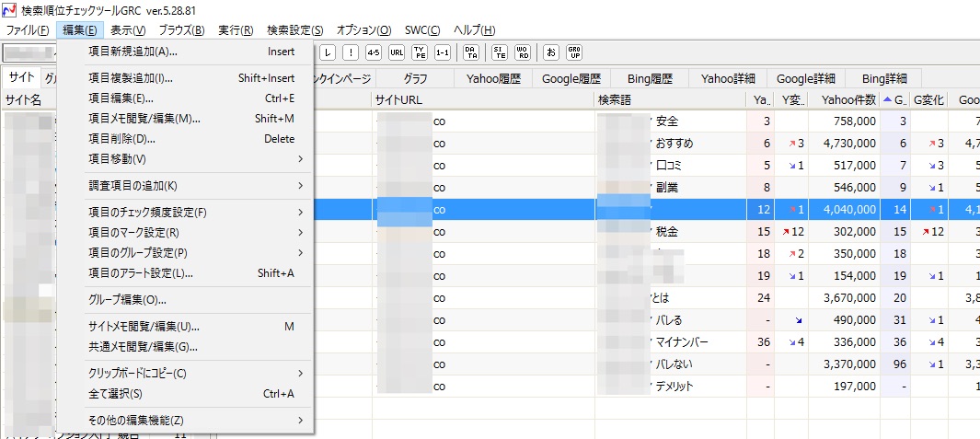Choose 項目複製追加(I)... menu entry

pyautogui.click(x=186, y=78)
